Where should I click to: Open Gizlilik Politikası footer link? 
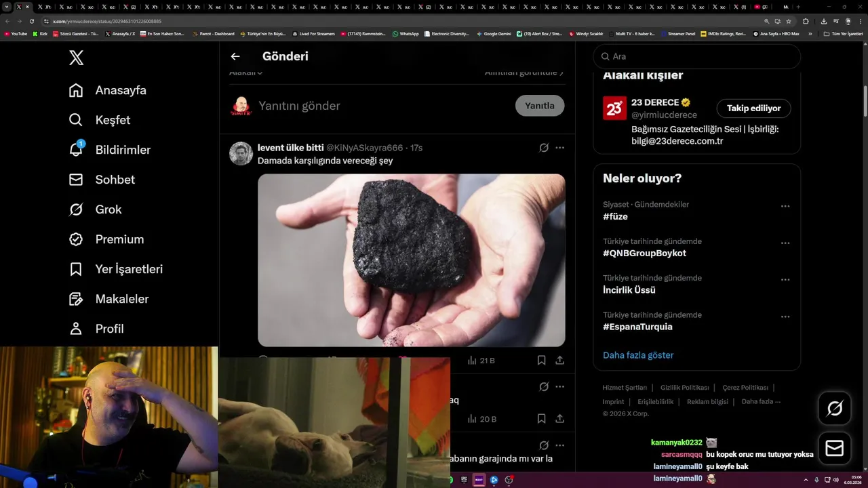(684, 388)
